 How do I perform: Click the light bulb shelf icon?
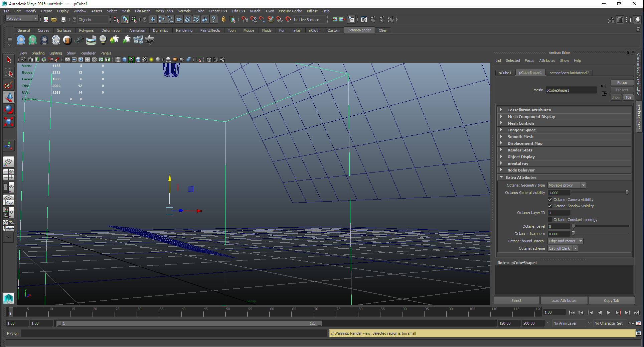click(x=103, y=40)
